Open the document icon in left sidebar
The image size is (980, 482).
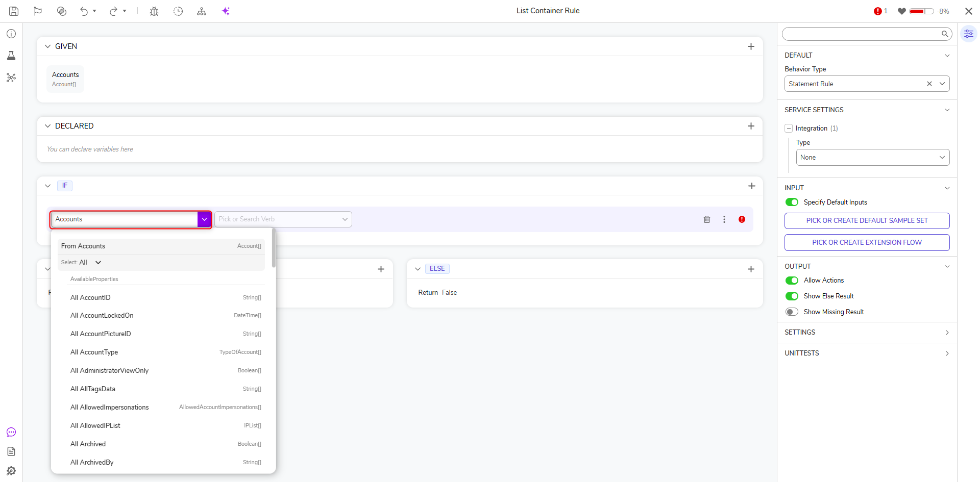coord(11,451)
